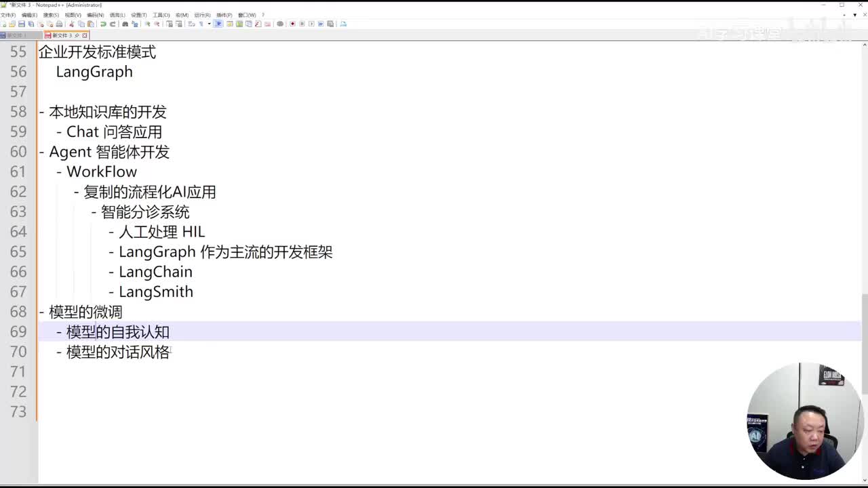The width and height of the screenshot is (868, 488).
Task: Click the Save toolbar icon
Action: [22, 24]
